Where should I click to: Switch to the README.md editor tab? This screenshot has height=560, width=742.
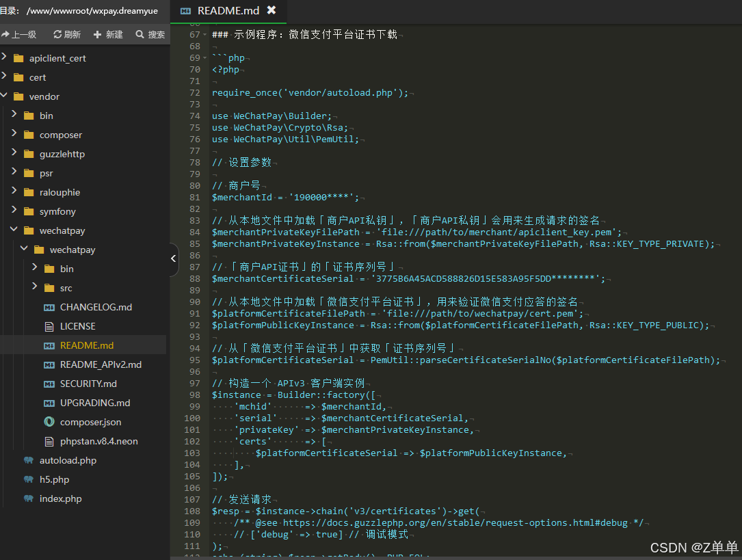pyautogui.click(x=228, y=10)
